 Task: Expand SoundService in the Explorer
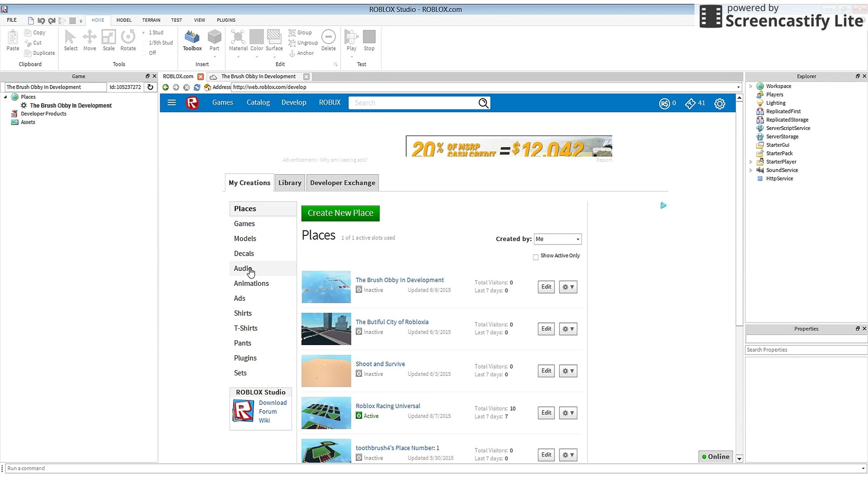(751, 170)
